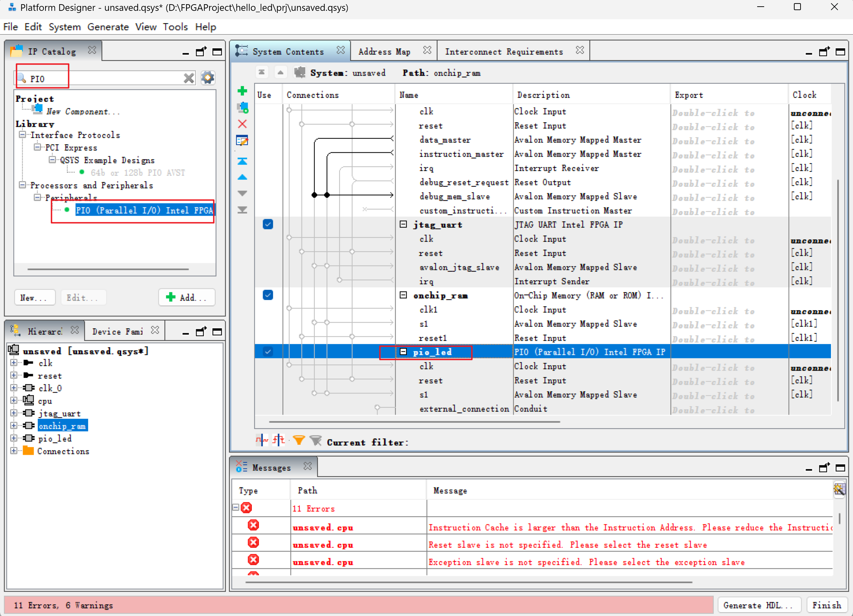Detach the System Contents panel

[824, 51]
